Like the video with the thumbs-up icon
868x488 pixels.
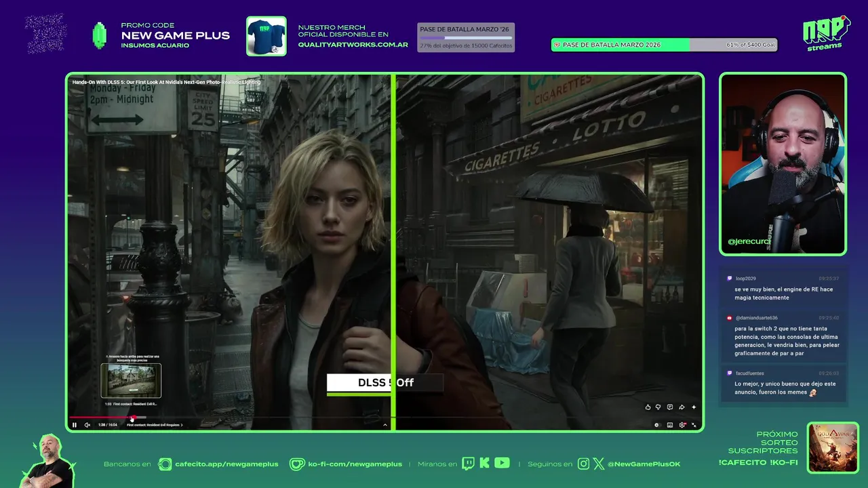pos(648,407)
